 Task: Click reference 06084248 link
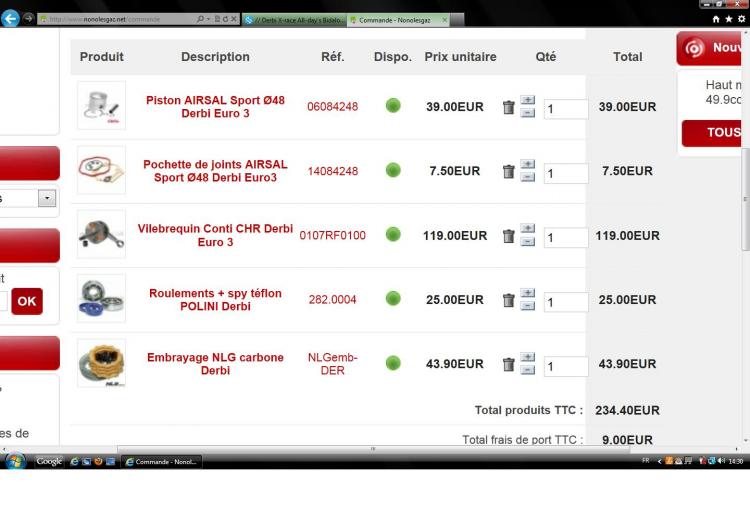point(332,107)
